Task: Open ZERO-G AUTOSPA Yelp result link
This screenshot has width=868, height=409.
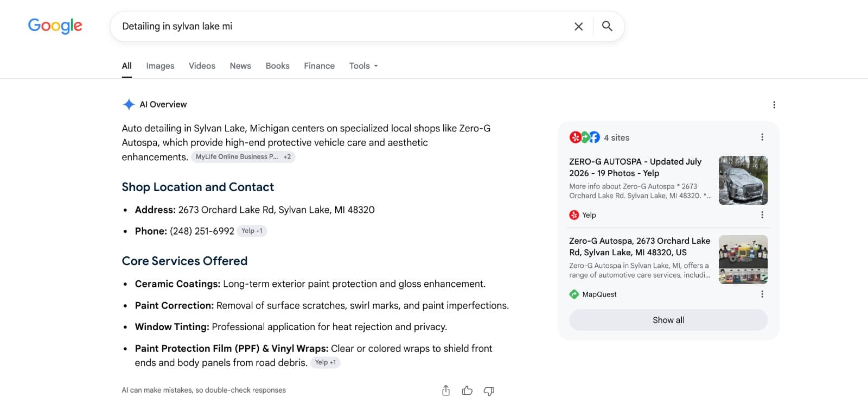Action: pyautogui.click(x=635, y=167)
